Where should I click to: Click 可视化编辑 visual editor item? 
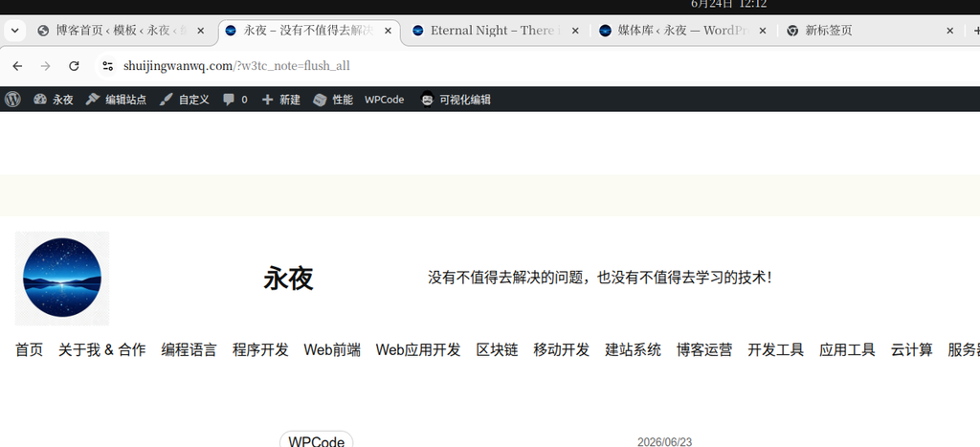(456, 100)
